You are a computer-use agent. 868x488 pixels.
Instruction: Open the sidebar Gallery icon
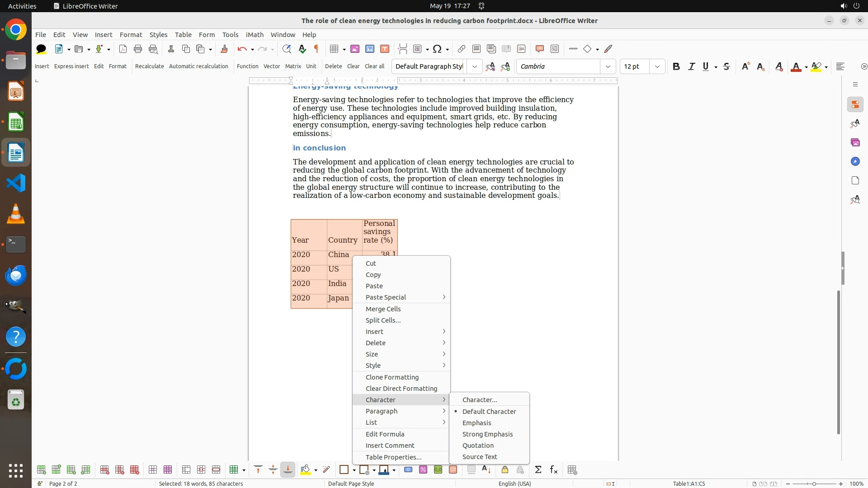click(855, 142)
